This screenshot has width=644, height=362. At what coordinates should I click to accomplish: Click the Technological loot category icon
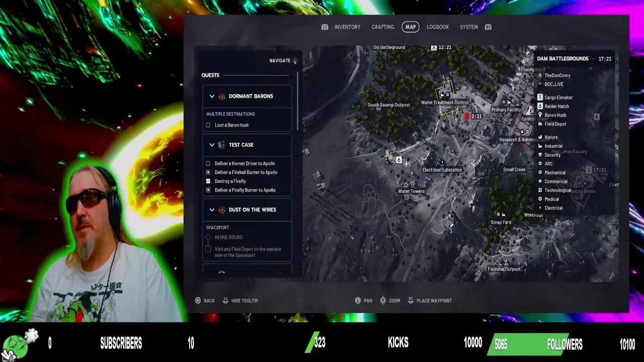point(540,190)
